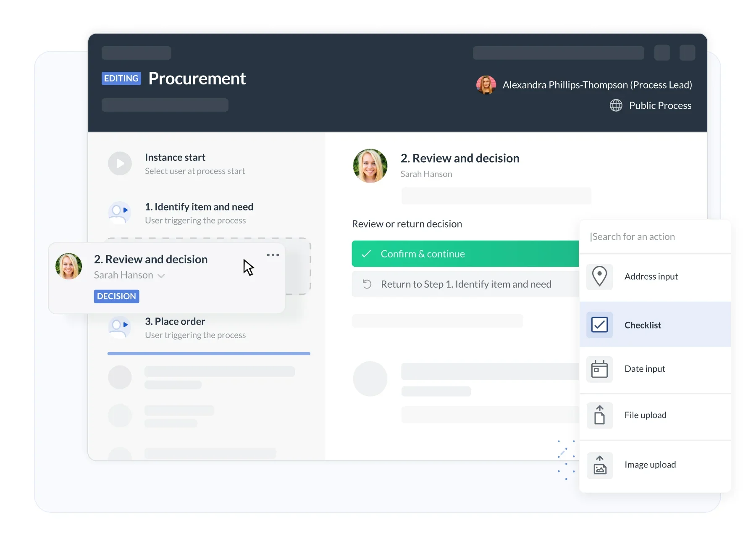Click the Address input pin icon

599,277
